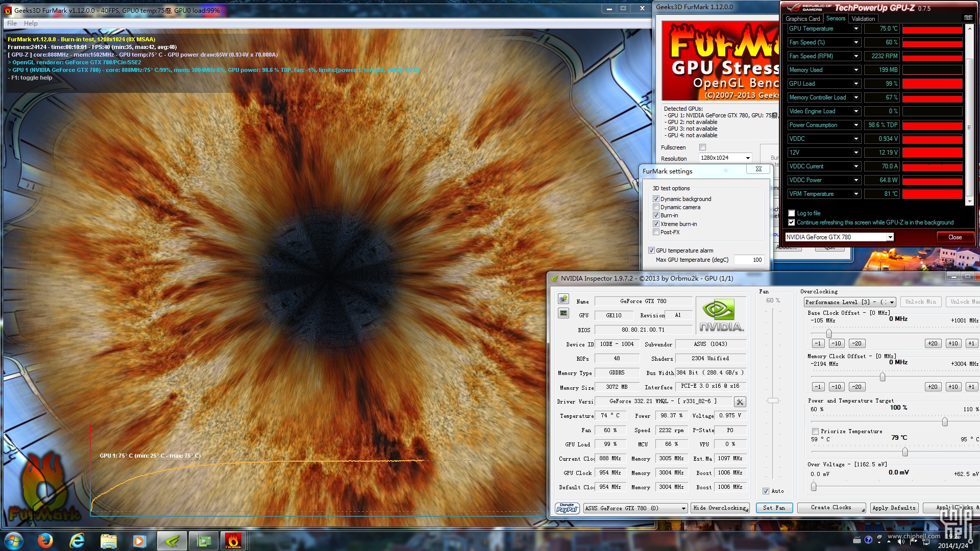
Task: Open Windows Explorer folder icon on the taskbar
Action: click(x=109, y=540)
